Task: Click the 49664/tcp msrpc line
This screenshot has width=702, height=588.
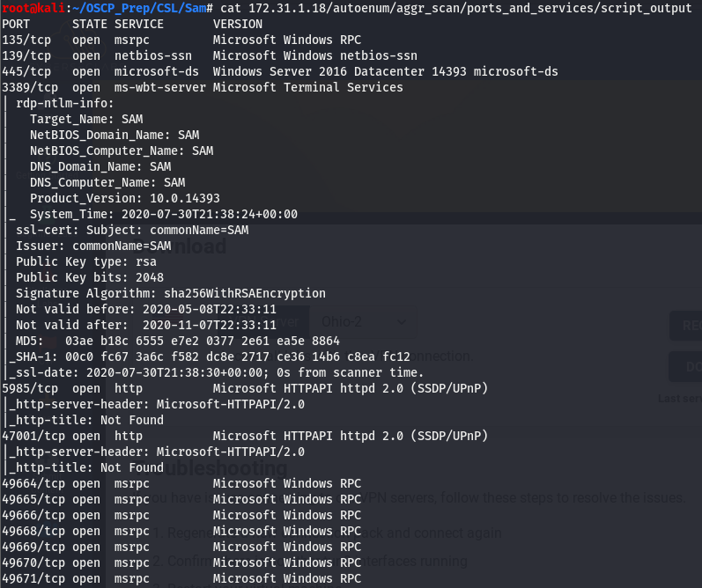Action: [181, 483]
